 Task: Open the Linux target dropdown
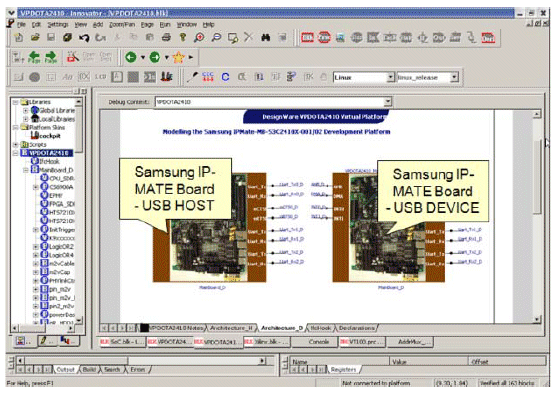(390, 77)
